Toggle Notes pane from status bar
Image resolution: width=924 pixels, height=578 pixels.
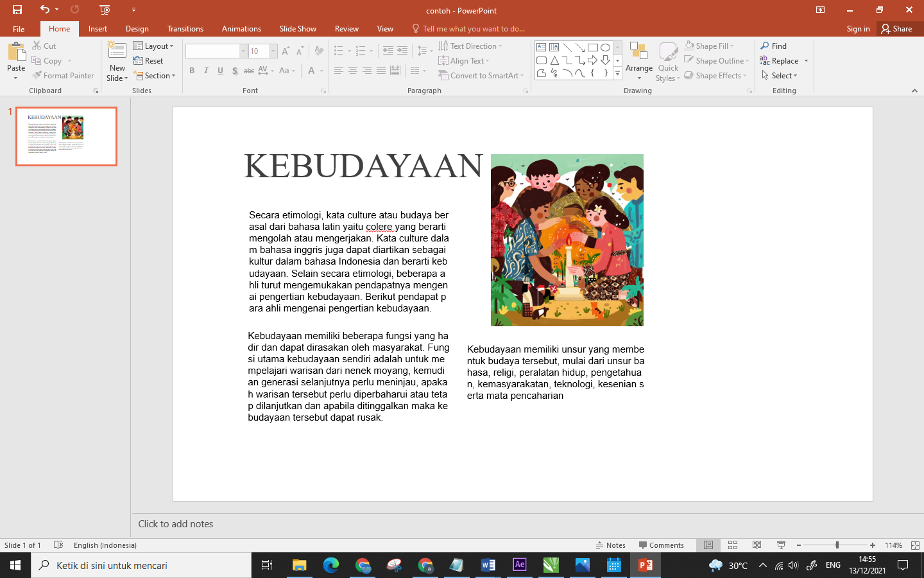[x=610, y=545]
